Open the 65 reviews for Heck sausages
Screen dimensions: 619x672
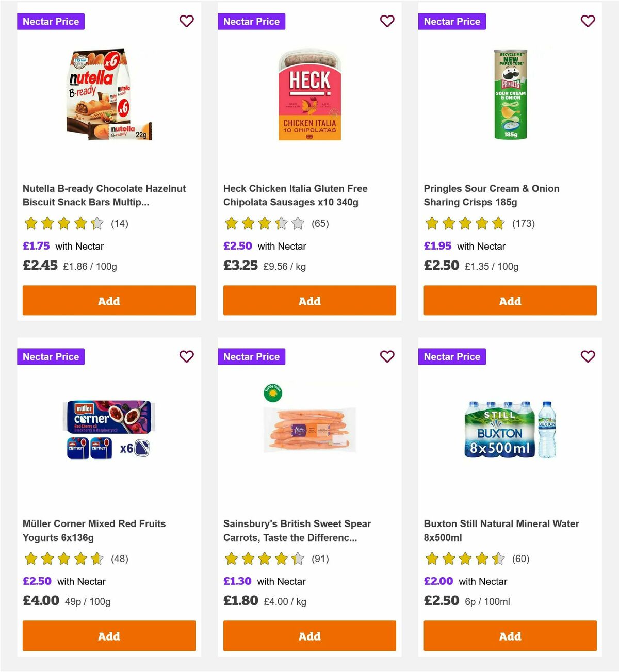click(x=320, y=224)
